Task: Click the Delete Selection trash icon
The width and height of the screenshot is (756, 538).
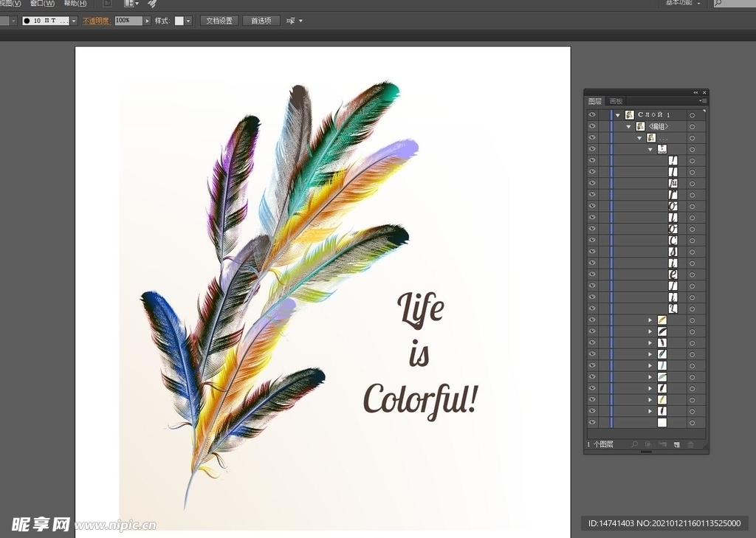Action: pyautogui.click(x=691, y=444)
